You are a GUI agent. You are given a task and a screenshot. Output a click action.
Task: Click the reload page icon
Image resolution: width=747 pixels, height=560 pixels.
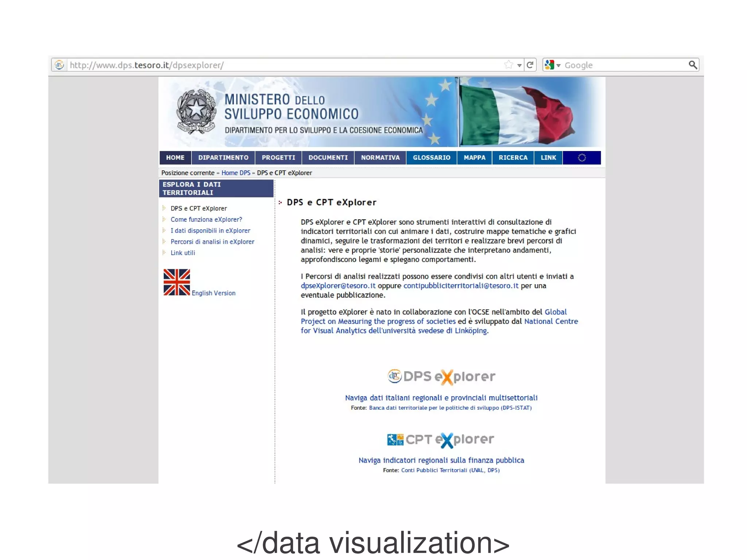pos(530,65)
